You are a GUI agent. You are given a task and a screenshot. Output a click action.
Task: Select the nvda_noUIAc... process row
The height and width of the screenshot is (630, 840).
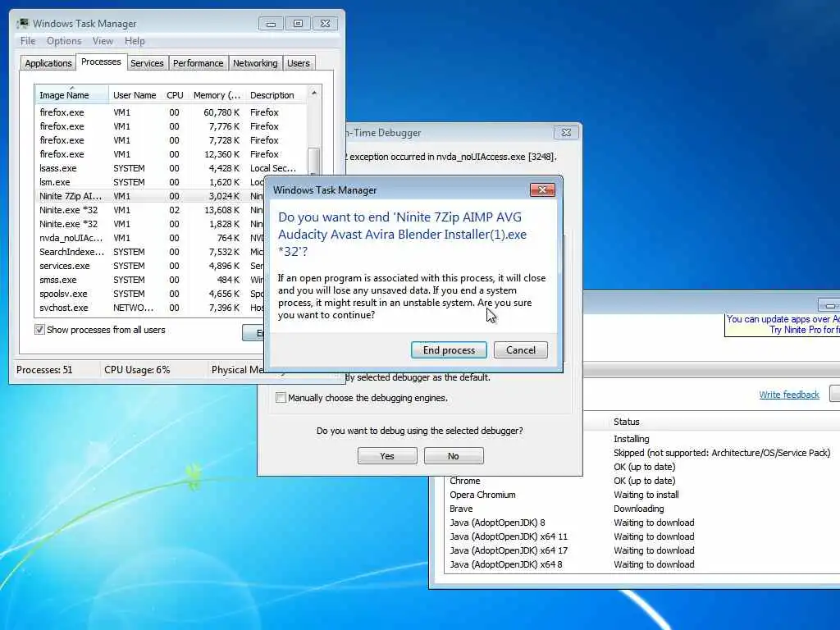(150, 238)
